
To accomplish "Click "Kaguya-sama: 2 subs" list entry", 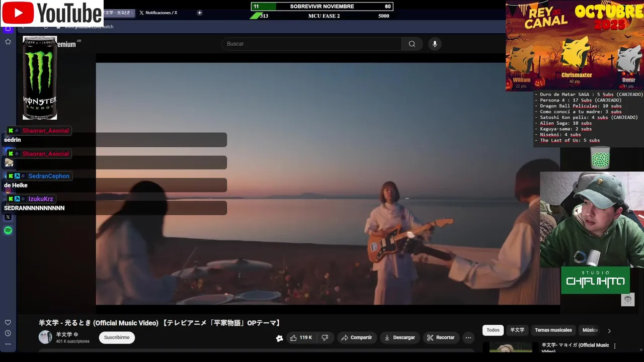I will [563, 129].
